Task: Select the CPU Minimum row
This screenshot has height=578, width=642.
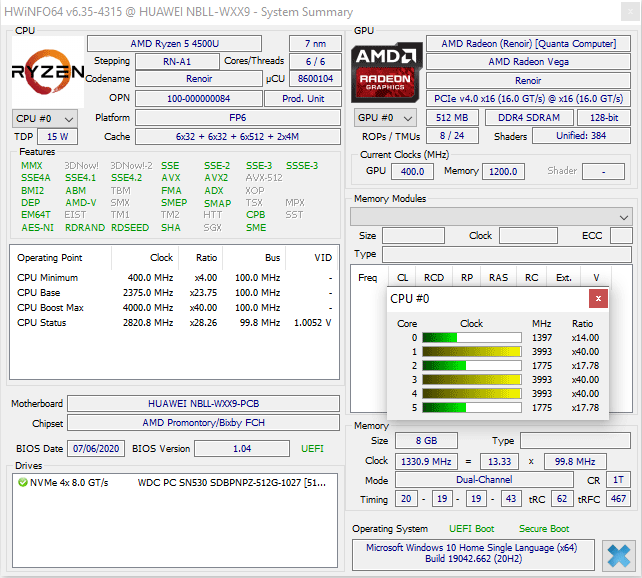Action: 174,278
